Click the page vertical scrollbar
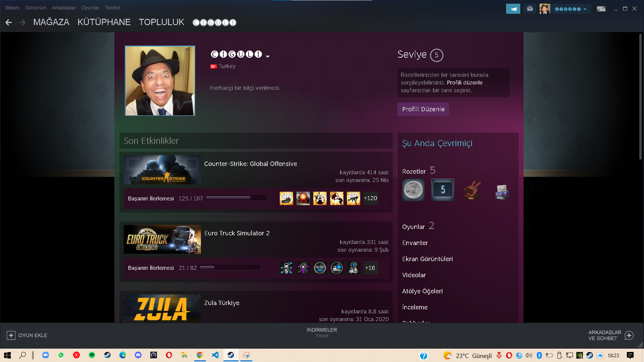 coord(640,97)
